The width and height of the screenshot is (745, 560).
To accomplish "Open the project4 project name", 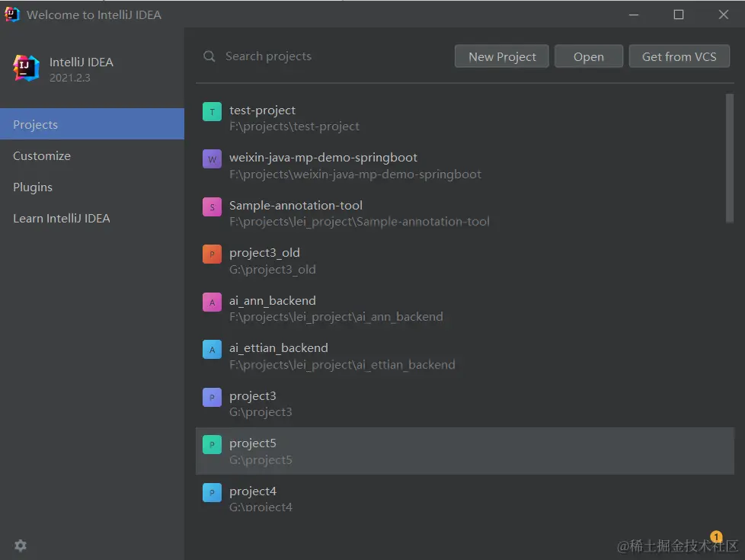I will pyautogui.click(x=253, y=491).
